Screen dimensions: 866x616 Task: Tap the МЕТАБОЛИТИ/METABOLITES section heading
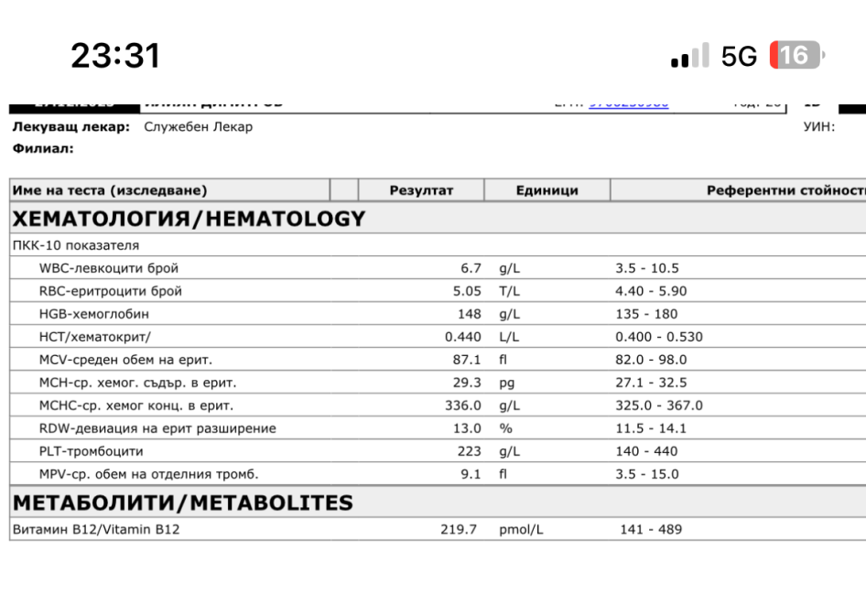click(182, 503)
